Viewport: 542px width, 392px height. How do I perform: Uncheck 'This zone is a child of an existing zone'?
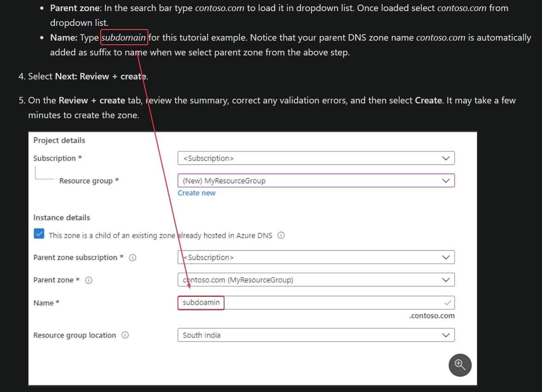click(39, 234)
